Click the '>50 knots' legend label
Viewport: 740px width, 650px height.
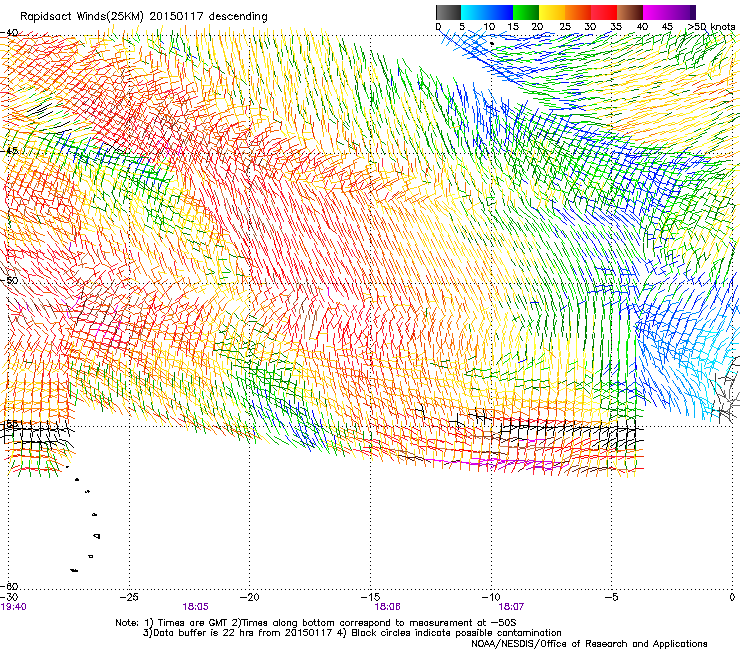711,27
